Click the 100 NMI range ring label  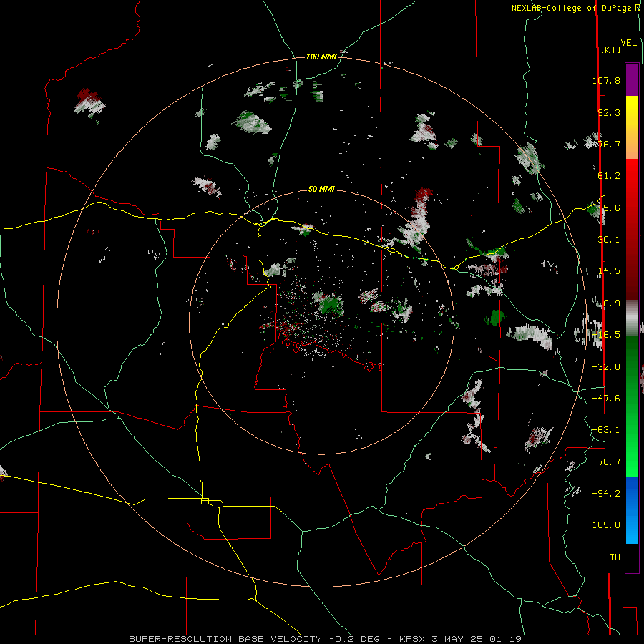pyautogui.click(x=321, y=57)
